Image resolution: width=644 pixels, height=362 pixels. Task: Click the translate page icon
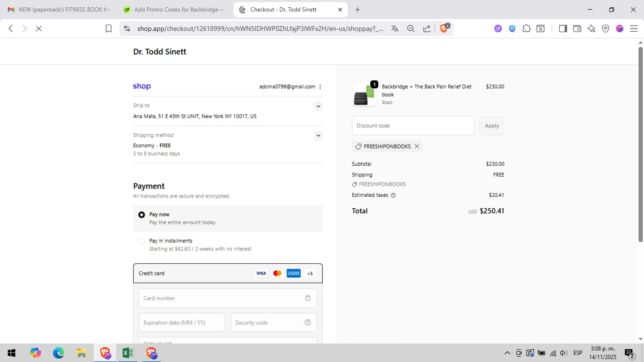[395, 28]
